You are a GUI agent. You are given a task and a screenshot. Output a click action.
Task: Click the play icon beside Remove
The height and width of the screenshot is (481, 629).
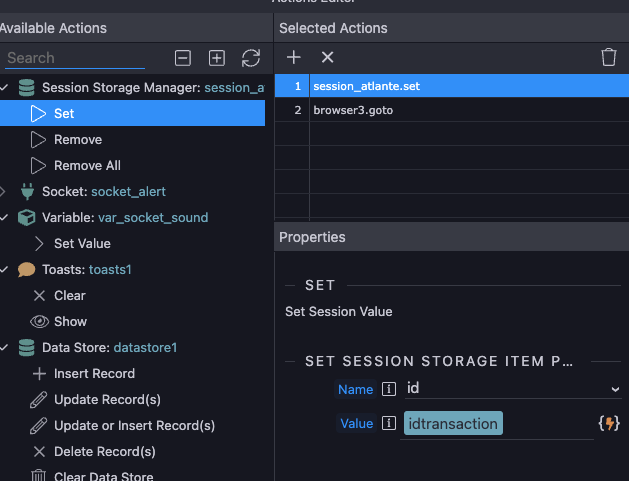pyautogui.click(x=38, y=140)
